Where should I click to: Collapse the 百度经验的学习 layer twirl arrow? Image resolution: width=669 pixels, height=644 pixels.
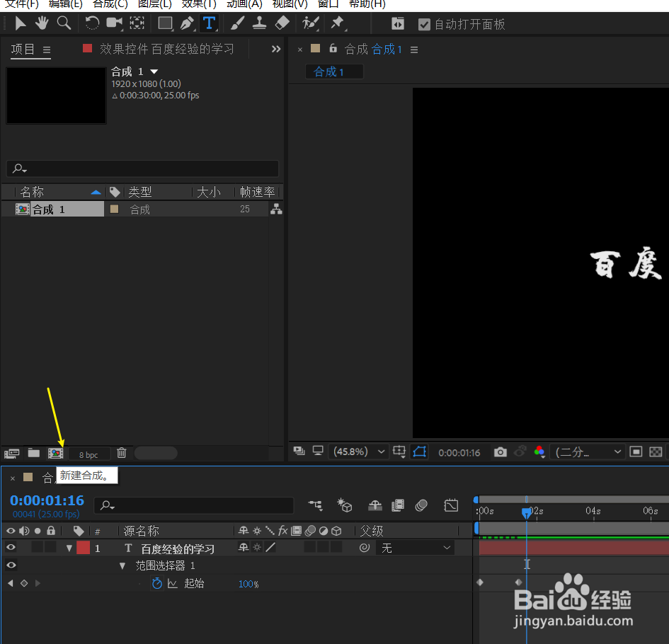coord(69,548)
